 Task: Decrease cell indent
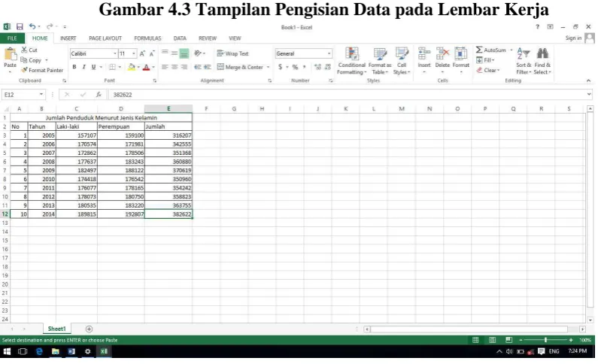[x=198, y=67]
